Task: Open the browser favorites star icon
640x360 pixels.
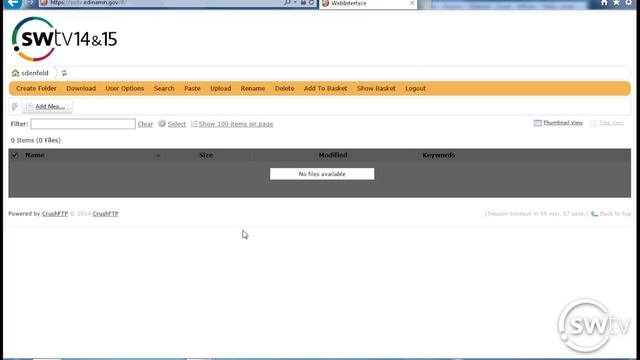Action: (616, 3)
